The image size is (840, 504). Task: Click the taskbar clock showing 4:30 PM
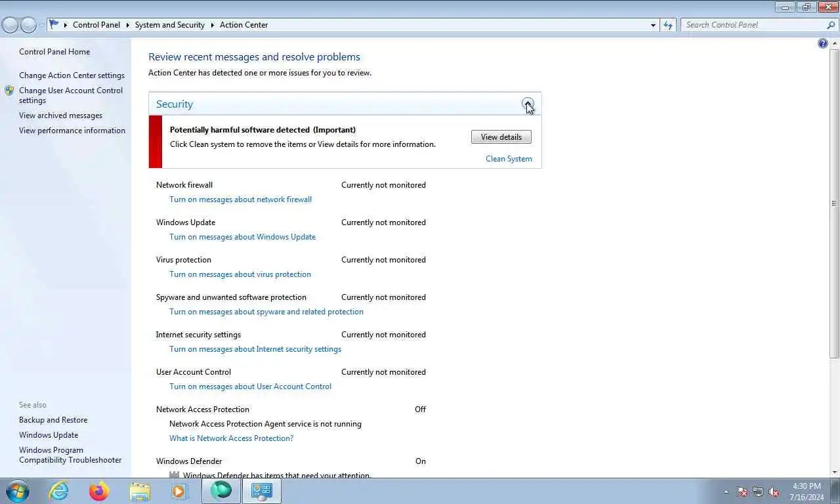tap(807, 492)
